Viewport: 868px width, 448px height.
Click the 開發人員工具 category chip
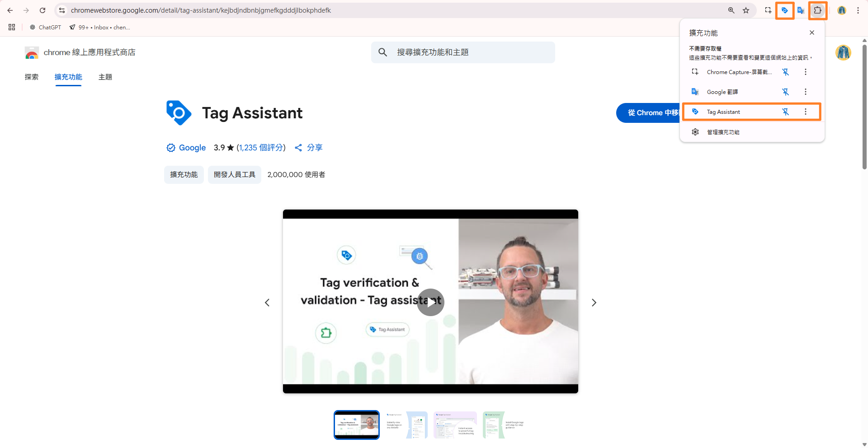coord(235,174)
